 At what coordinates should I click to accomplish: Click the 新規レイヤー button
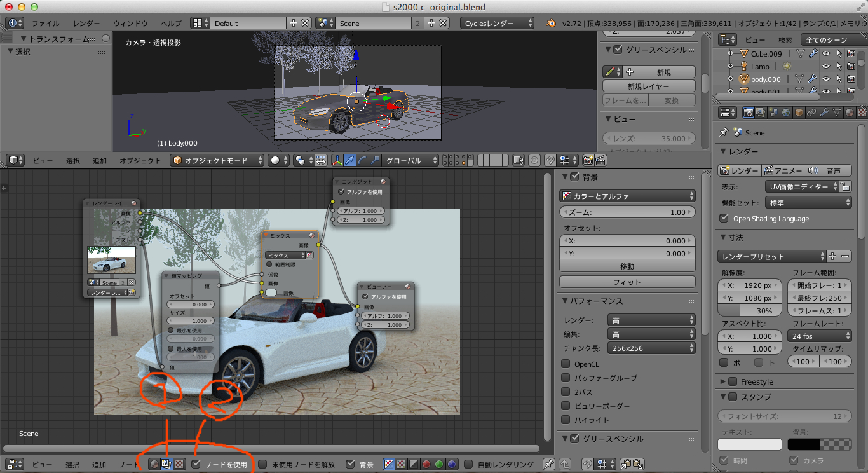(648, 86)
